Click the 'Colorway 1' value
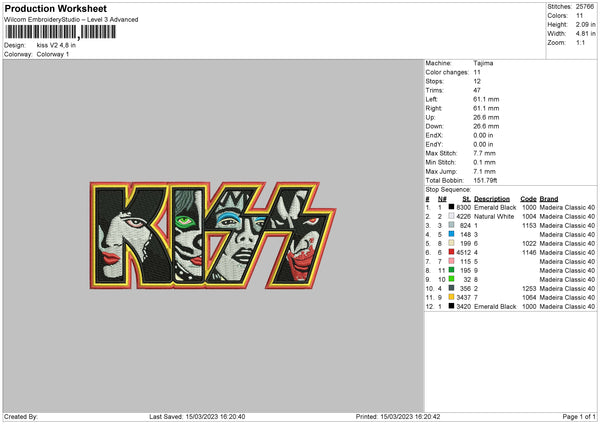This screenshot has width=600, height=424. [x=53, y=54]
